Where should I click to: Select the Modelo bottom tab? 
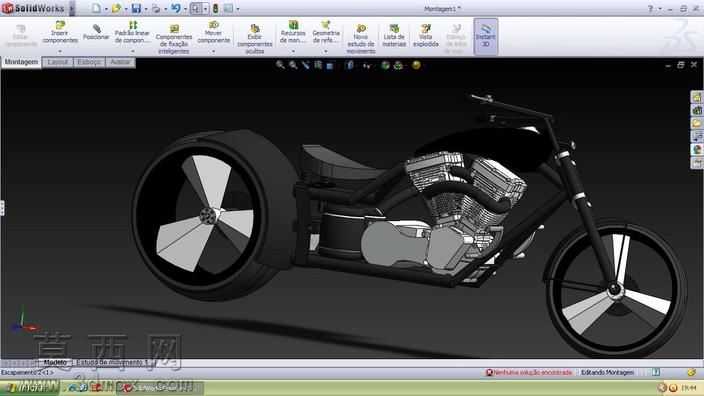55,362
